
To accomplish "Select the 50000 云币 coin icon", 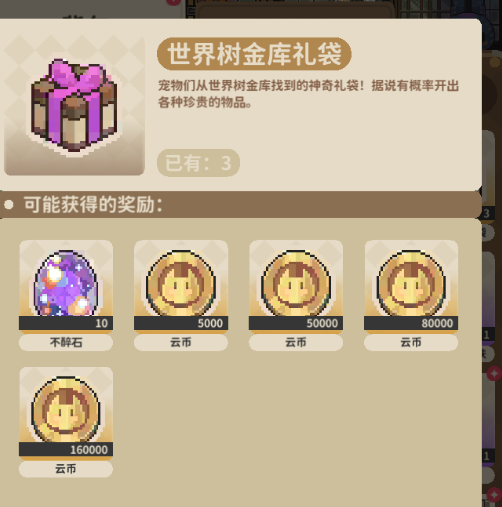I will pos(296,283).
